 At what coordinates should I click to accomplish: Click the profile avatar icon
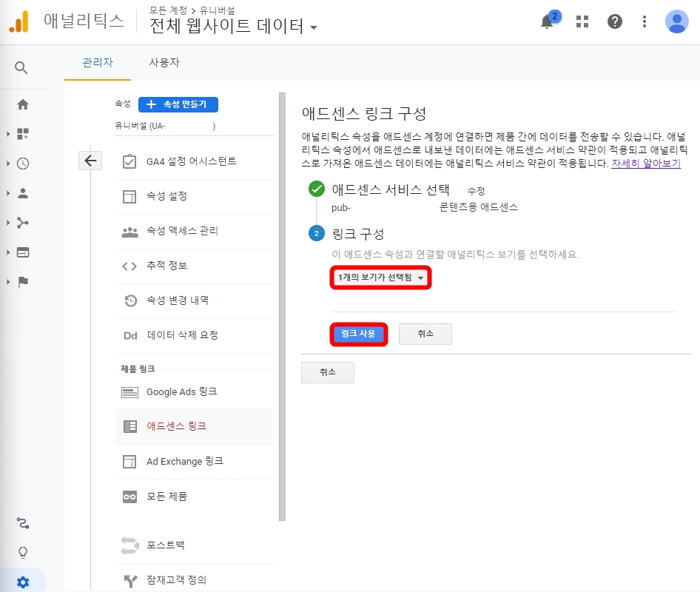pos(676,21)
